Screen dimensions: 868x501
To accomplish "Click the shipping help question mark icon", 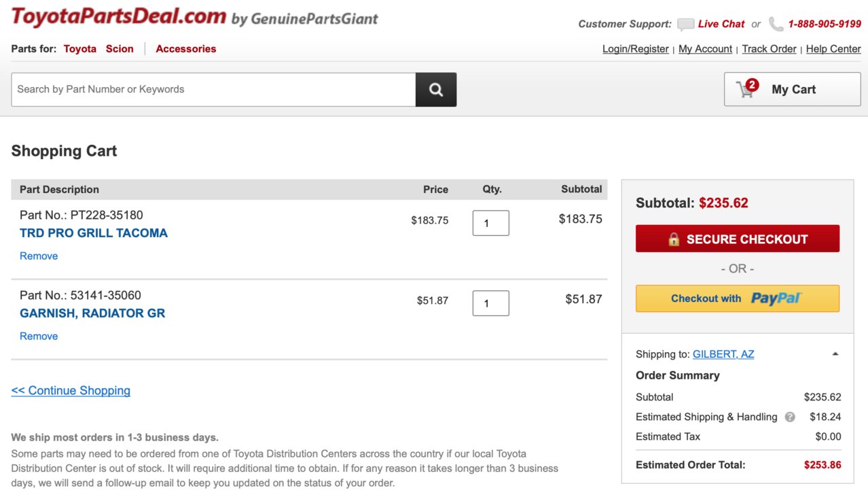I will (x=790, y=417).
